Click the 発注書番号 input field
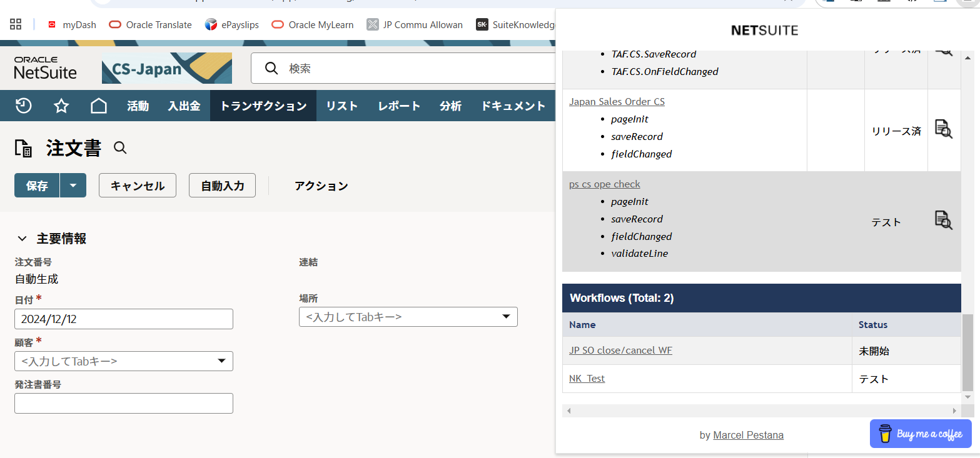This screenshot has width=980, height=458. tap(124, 403)
